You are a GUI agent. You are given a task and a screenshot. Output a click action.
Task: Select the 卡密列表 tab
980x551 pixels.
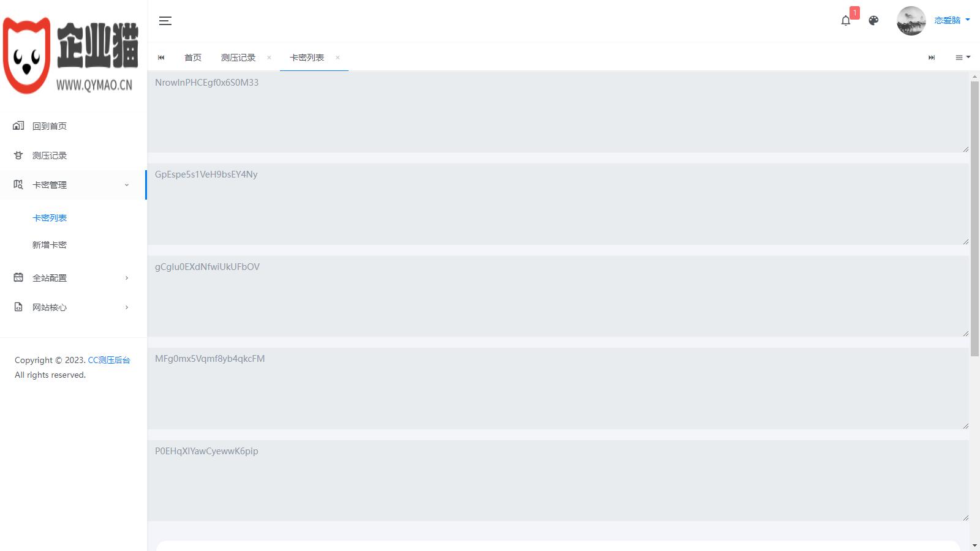click(307, 58)
